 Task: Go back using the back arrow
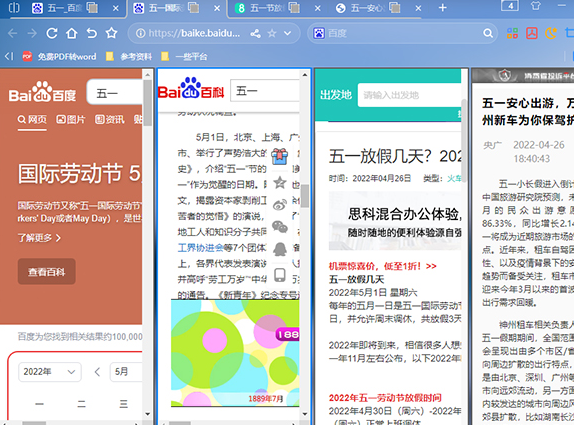(x=12, y=34)
